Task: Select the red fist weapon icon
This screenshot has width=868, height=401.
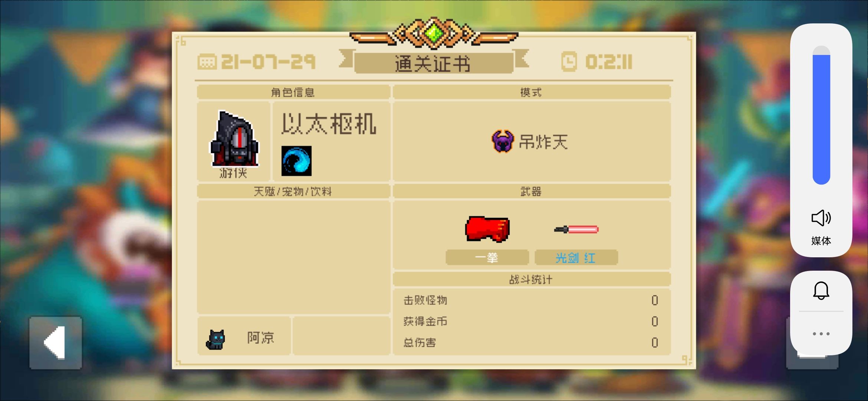Action: coord(487,229)
